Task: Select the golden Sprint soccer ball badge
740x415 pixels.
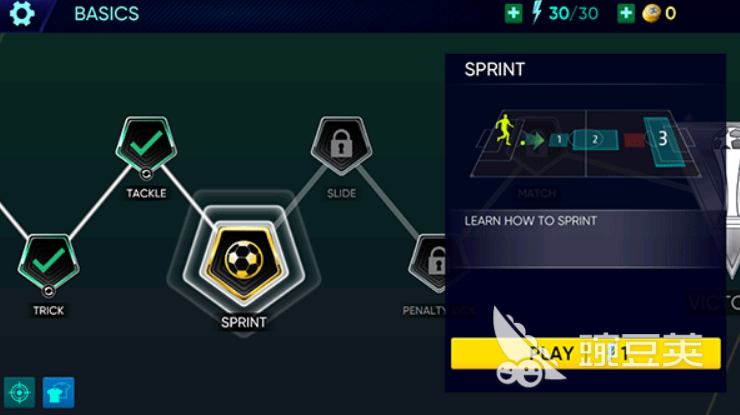Action: (244, 260)
